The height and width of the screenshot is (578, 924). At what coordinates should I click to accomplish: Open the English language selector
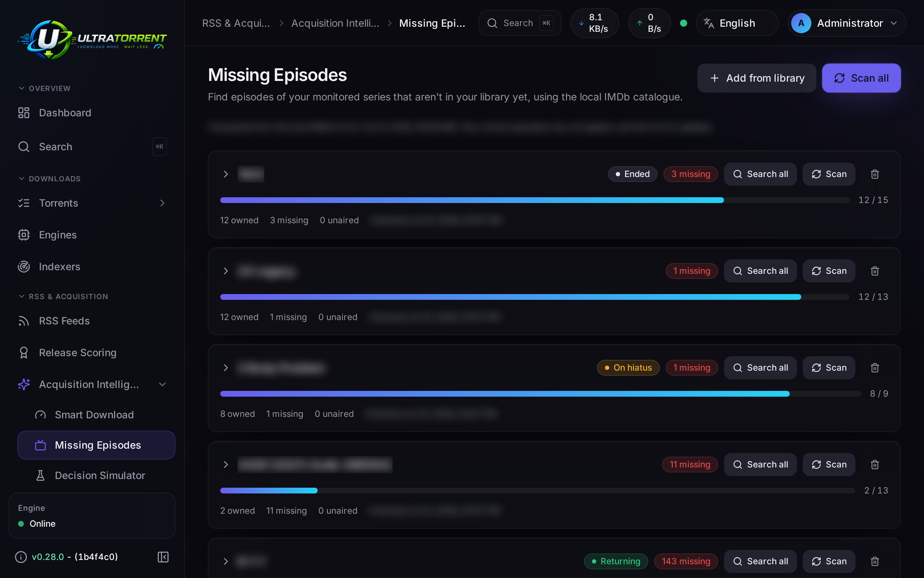pyautogui.click(x=737, y=23)
